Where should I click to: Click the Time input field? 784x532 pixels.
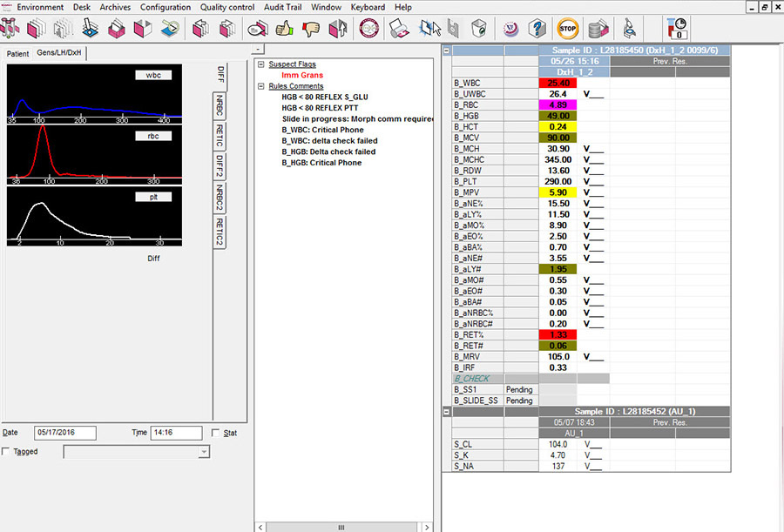pos(176,433)
